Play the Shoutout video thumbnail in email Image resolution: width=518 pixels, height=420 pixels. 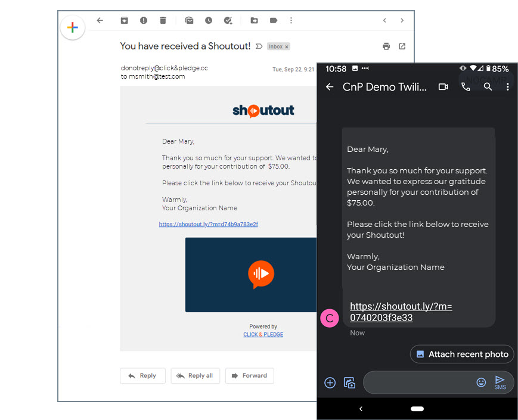point(260,275)
